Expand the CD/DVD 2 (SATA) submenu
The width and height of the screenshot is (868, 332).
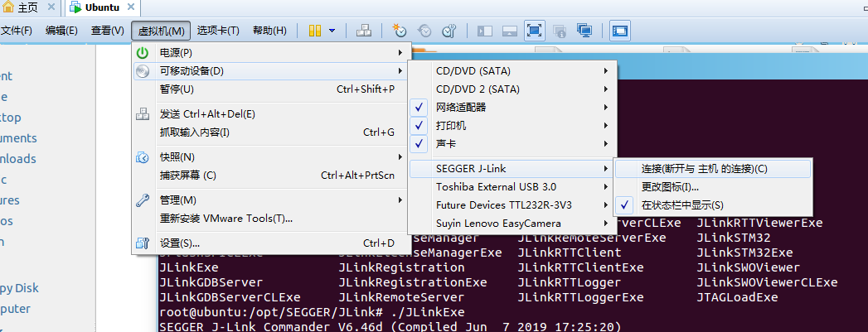click(x=512, y=89)
